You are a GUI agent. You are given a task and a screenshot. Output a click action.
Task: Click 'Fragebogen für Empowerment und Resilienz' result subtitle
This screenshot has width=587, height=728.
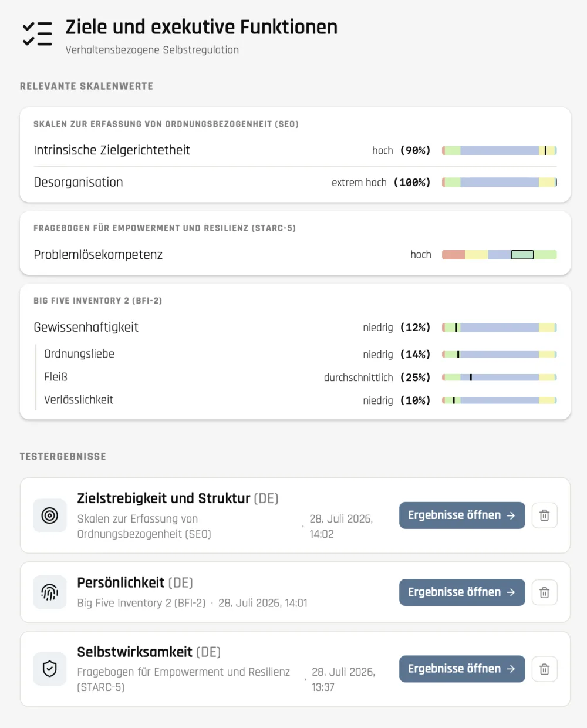(184, 679)
